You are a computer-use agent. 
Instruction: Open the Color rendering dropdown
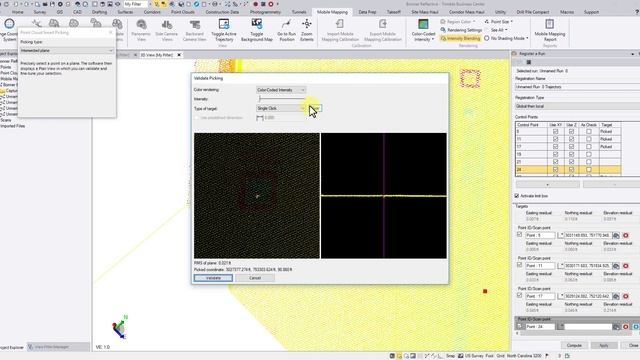pyautogui.click(x=281, y=90)
